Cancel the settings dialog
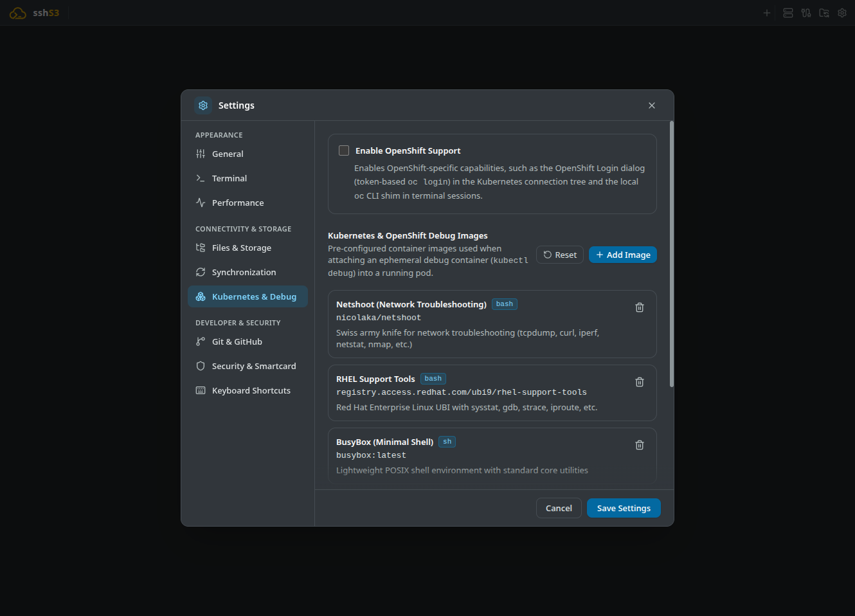 coord(559,508)
